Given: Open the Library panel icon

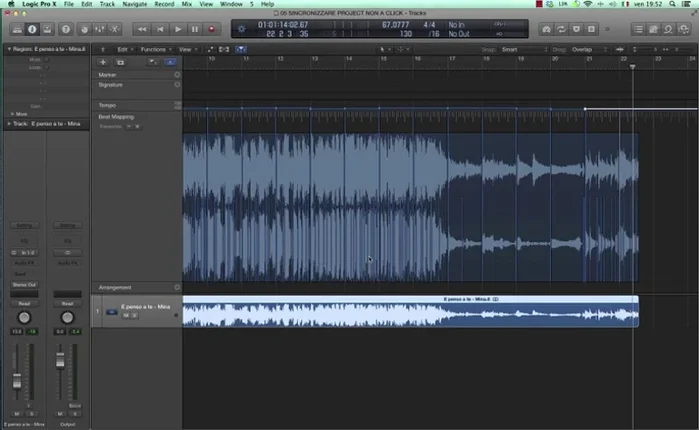Looking at the screenshot, I should click(15, 29).
